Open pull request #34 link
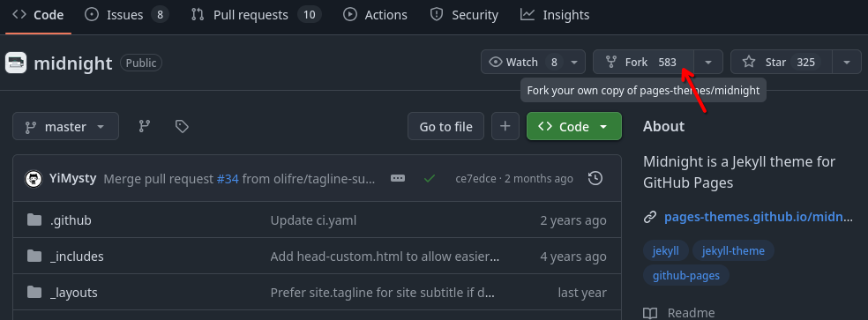The width and height of the screenshot is (868, 320). (228, 179)
